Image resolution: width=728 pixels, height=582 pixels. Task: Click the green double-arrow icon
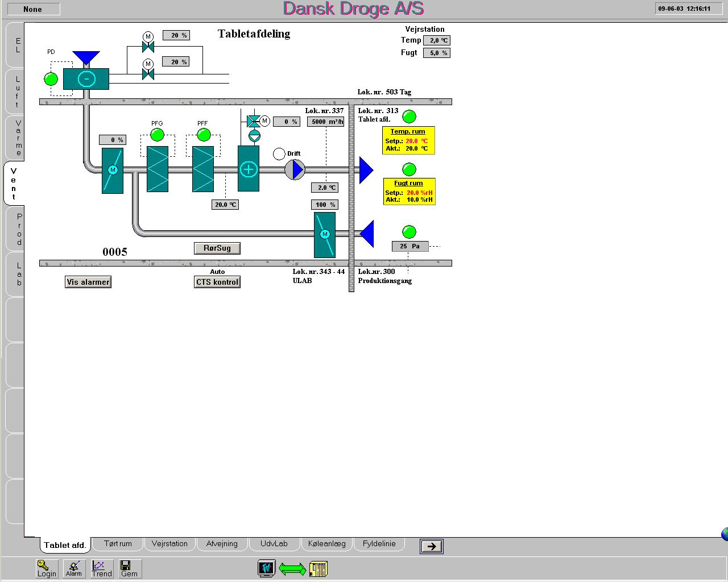coord(292,569)
